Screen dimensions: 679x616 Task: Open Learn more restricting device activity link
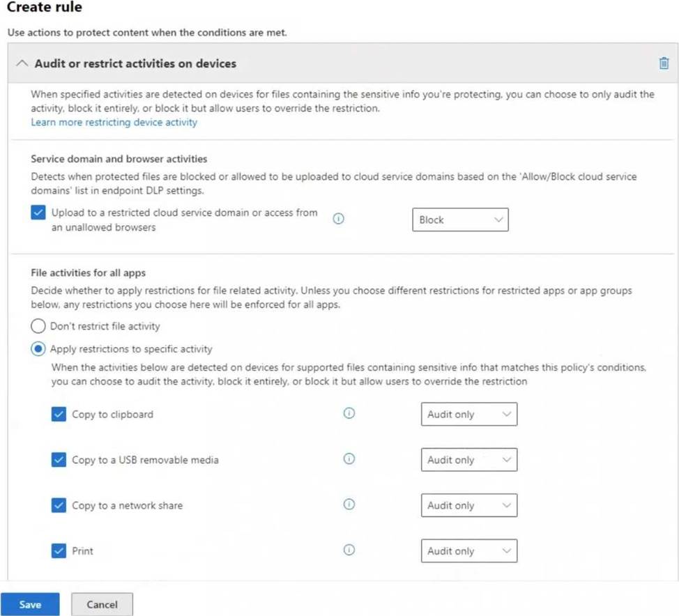114,122
